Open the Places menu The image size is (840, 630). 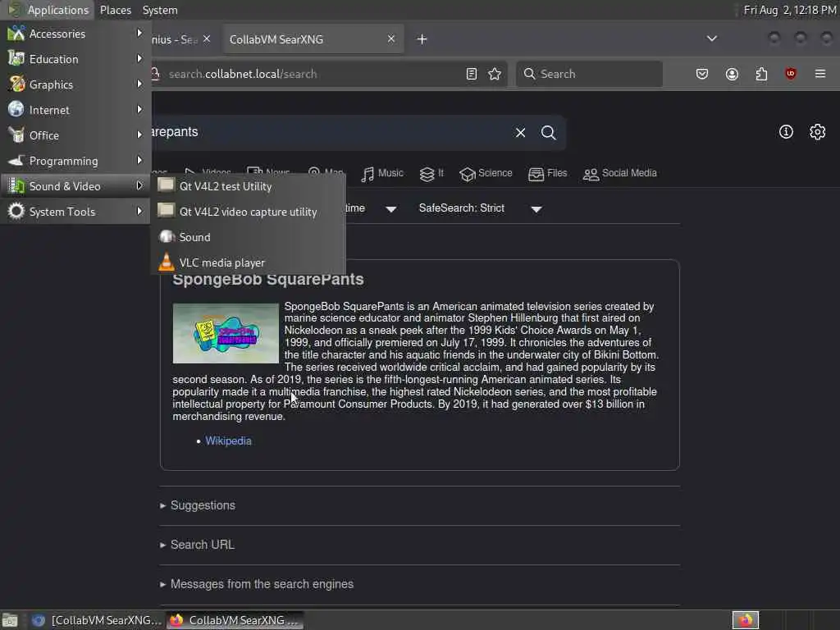(116, 10)
